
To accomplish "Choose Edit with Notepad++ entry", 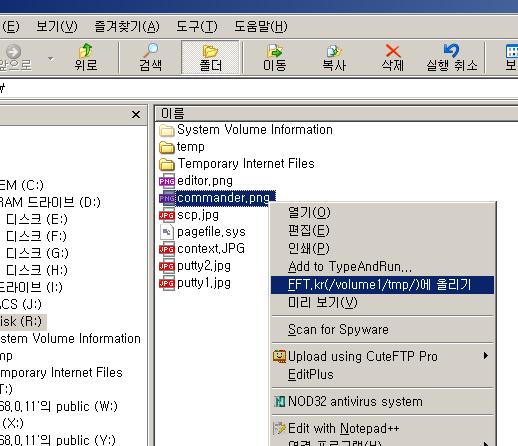I will point(382,429).
